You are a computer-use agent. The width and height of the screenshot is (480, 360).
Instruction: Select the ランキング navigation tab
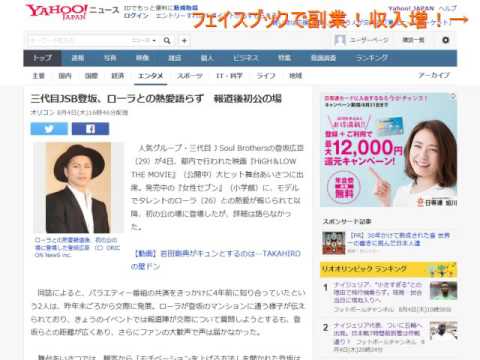coord(371,58)
